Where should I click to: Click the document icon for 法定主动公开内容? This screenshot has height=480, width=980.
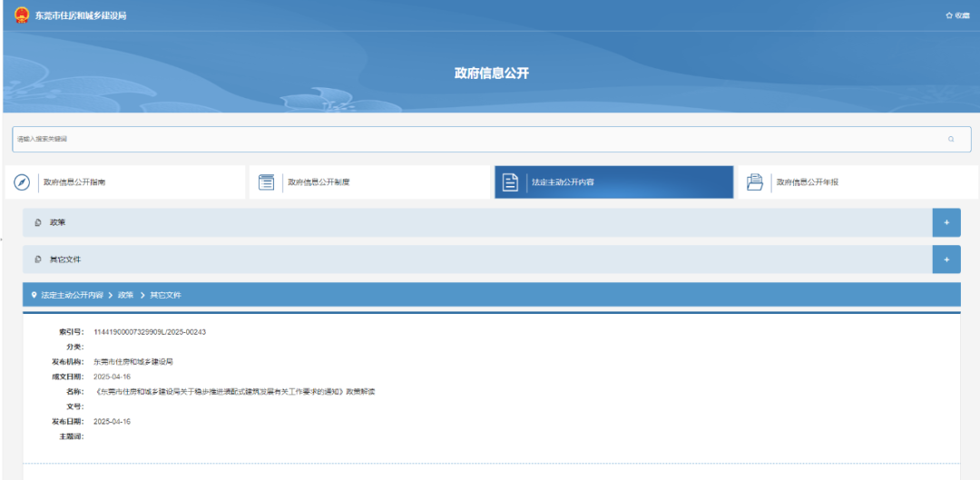pos(511,182)
